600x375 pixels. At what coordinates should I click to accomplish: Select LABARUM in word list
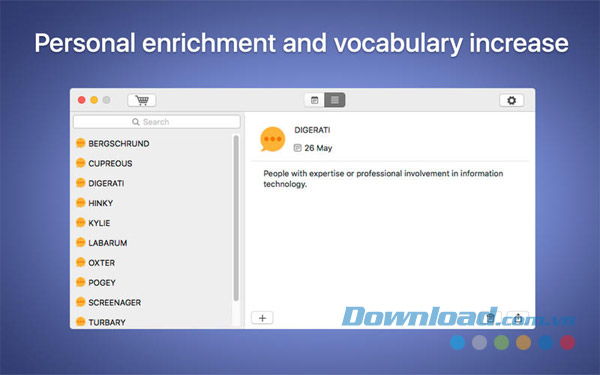pos(108,243)
